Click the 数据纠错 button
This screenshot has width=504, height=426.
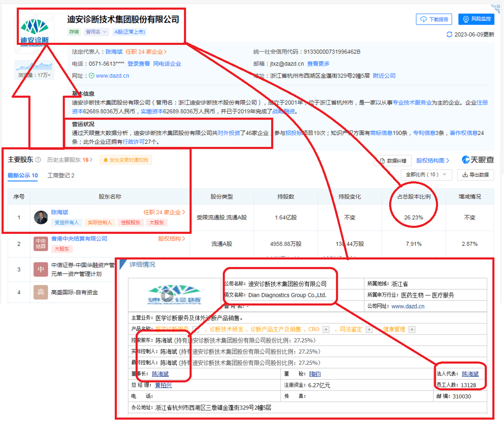tap(393, 161)
